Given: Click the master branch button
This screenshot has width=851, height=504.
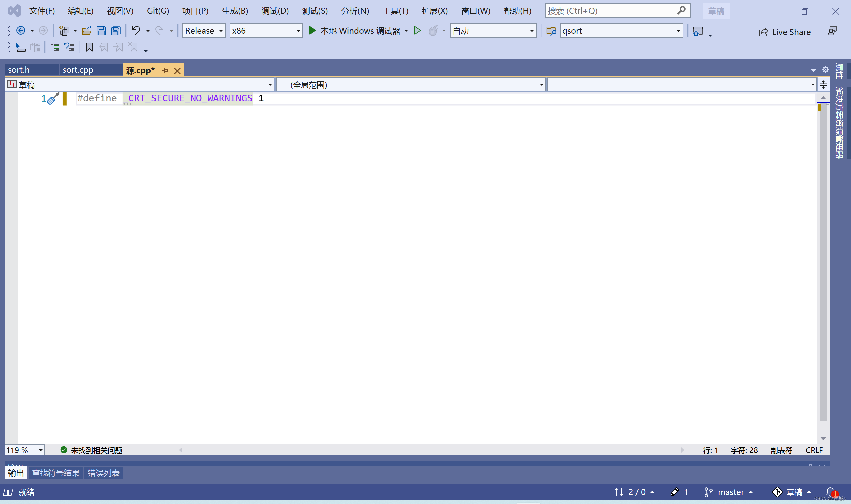Looking at the screenshot, I should coord(728,492).
